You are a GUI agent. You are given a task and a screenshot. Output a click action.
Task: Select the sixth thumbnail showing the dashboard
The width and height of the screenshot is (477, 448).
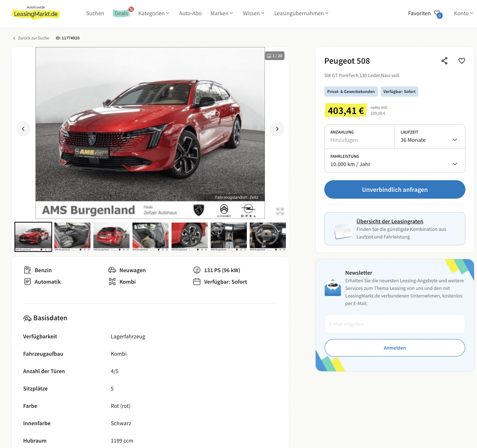point(229,237)
